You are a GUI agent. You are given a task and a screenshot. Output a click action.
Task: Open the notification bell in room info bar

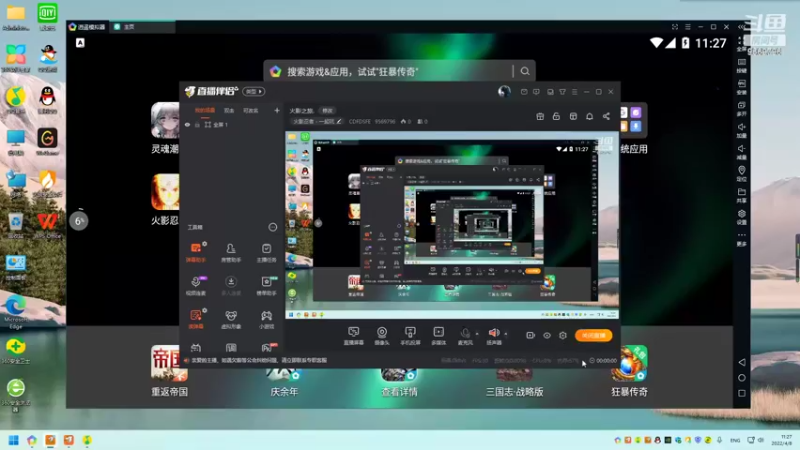coord(589,116)
